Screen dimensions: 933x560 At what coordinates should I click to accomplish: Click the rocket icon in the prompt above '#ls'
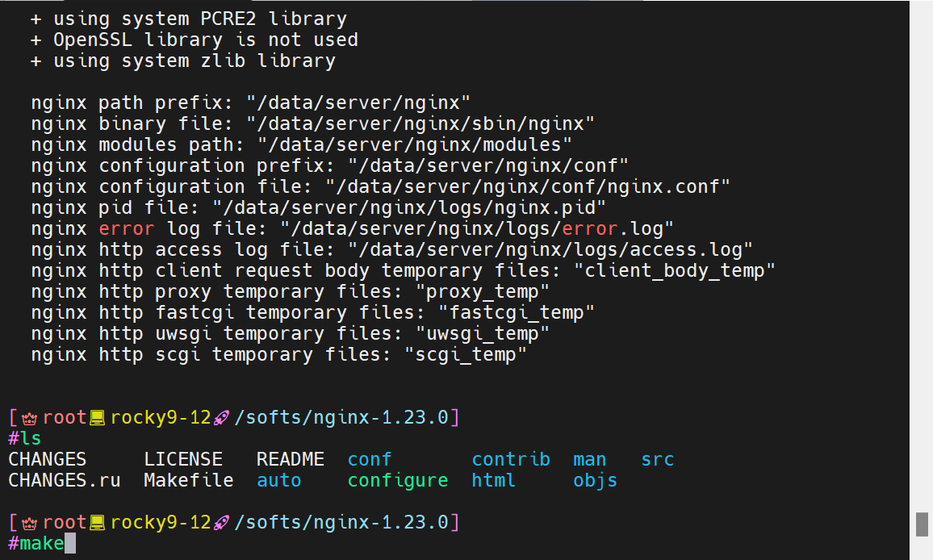click(221, 418)
